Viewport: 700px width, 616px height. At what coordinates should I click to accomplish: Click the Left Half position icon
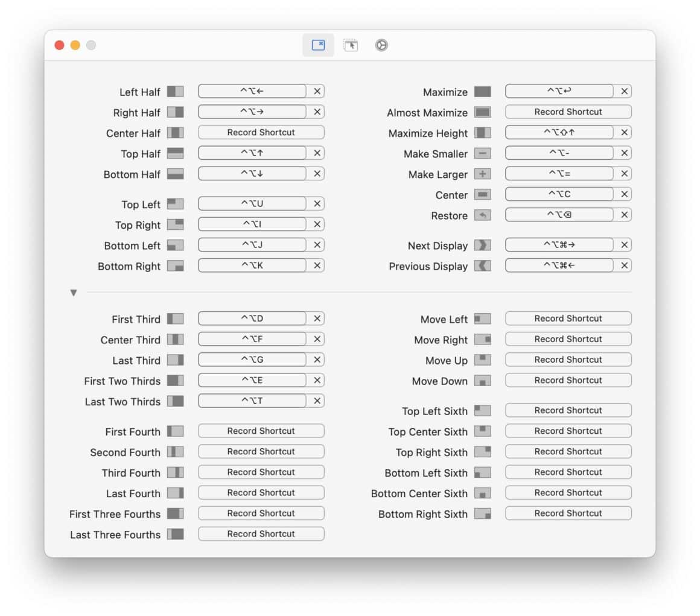coord(176,92)
